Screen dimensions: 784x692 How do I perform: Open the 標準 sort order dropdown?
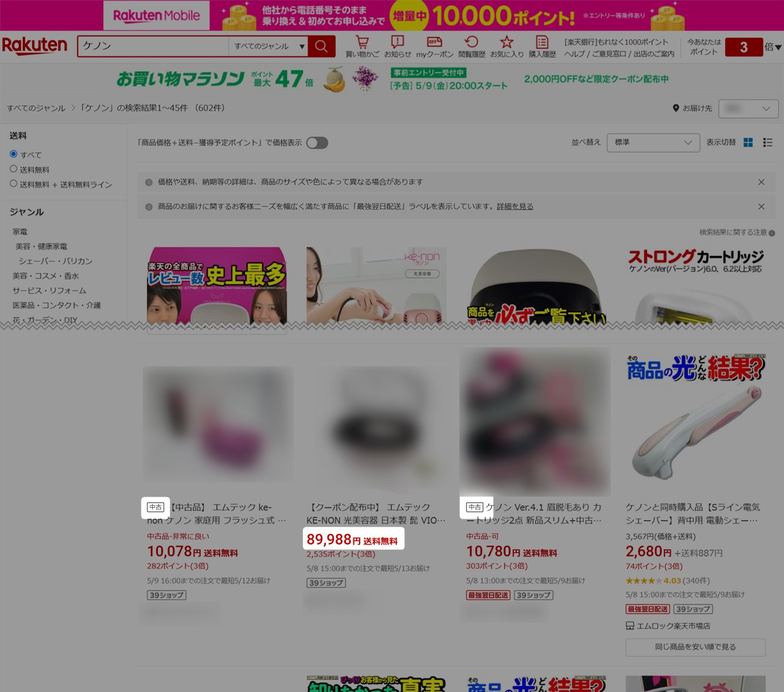pos(654,143)
